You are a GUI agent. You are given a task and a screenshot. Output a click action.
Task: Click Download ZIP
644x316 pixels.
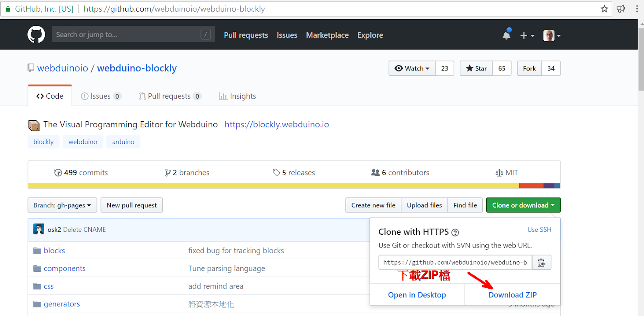tap(512, 295)
